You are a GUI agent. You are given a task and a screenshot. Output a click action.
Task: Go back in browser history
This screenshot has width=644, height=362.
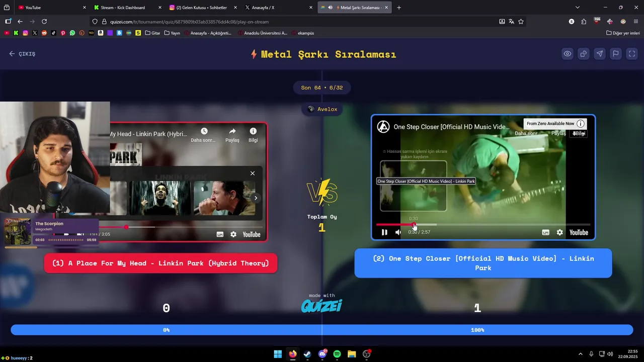coord(20,22)
